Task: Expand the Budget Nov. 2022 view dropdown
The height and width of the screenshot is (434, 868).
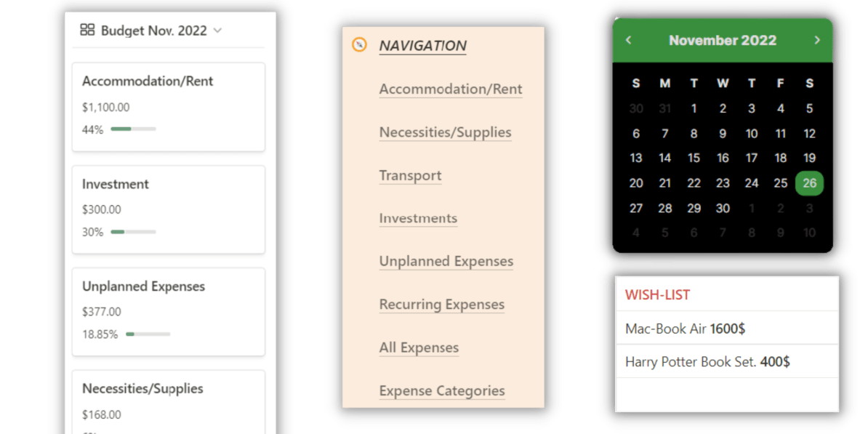Action: (x=217, y=31)
